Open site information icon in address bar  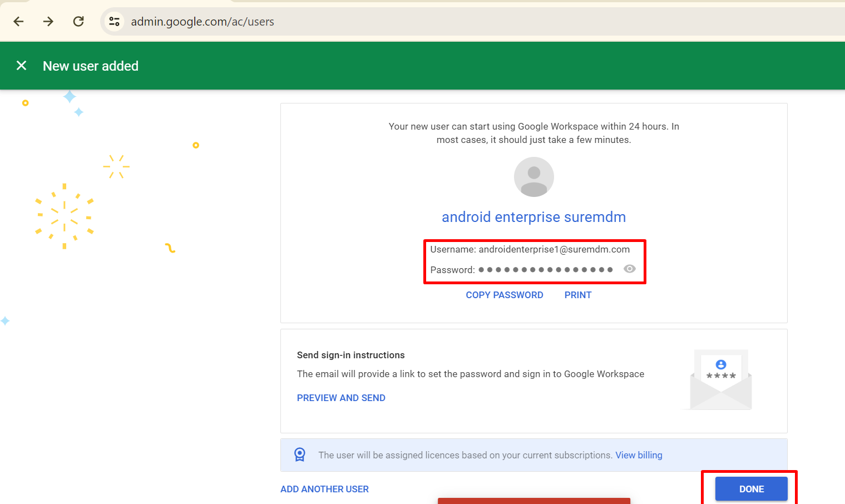(114, 22)
